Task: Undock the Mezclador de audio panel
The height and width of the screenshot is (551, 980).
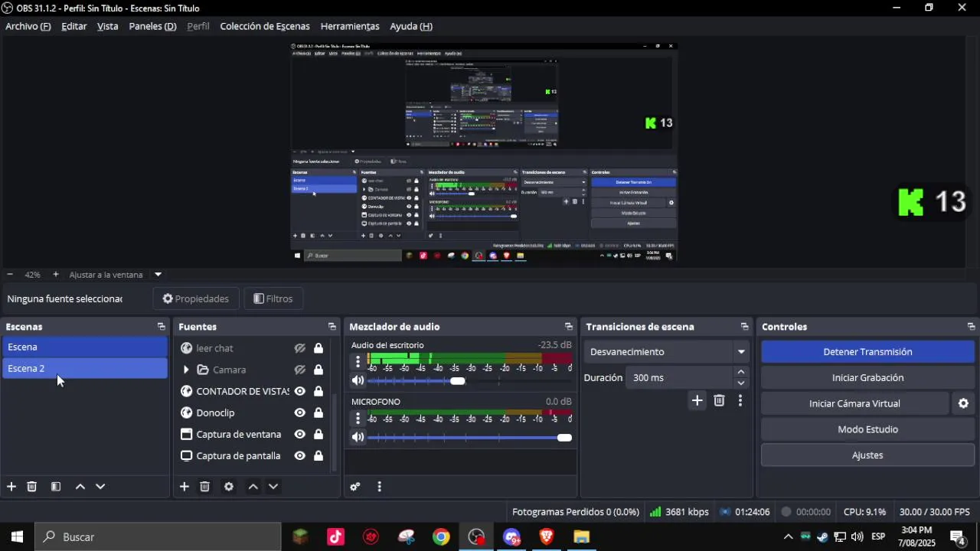Action: [569, 327]
